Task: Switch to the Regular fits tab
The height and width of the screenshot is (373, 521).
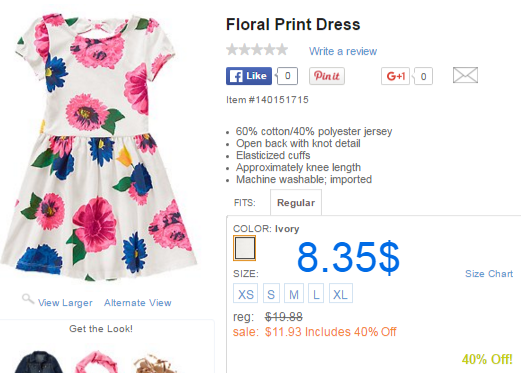Action: pos(296,203)
